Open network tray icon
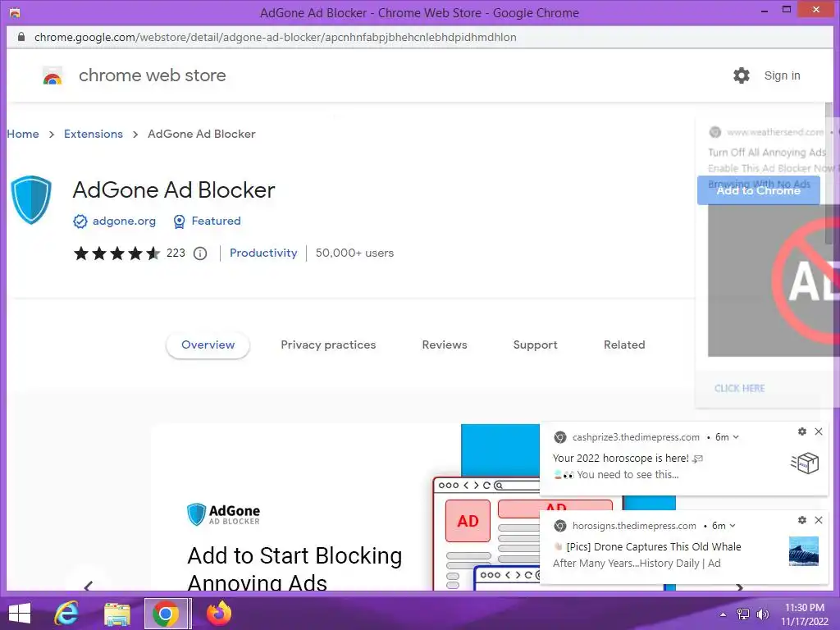840x630 pixels. coord(743,614)
